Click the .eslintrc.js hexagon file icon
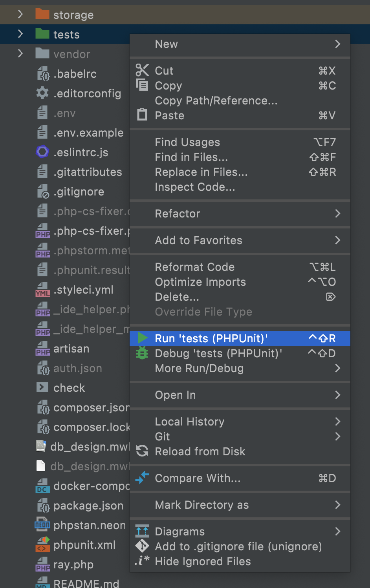Screen dimensions: 370x588 [x=42, y=152]
